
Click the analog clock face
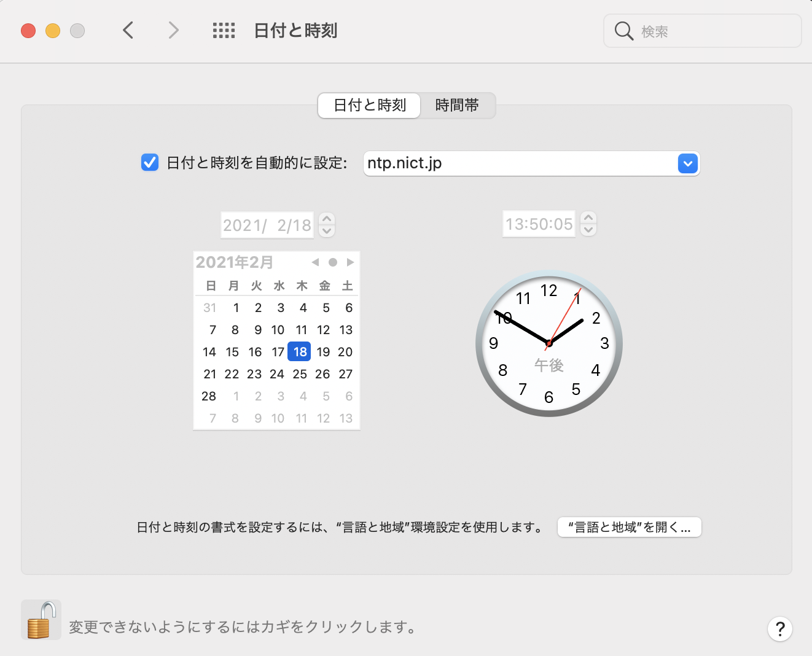[549, 343]
